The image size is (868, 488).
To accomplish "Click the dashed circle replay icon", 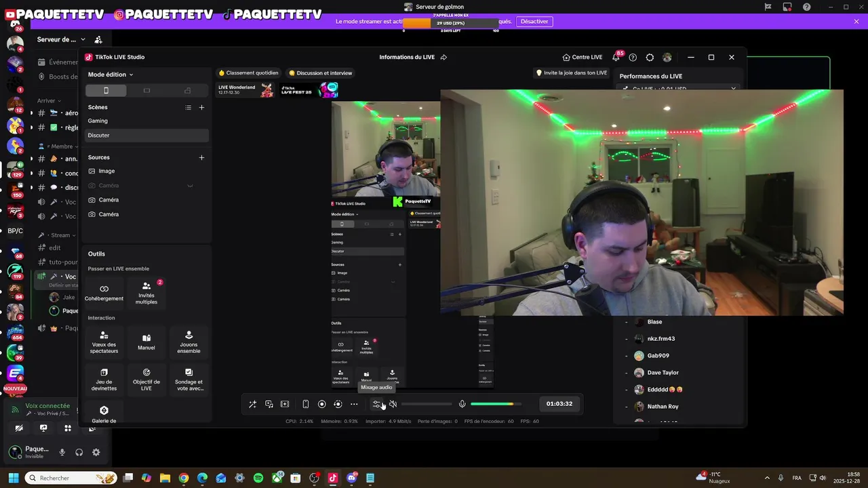I will pos(338,404).
